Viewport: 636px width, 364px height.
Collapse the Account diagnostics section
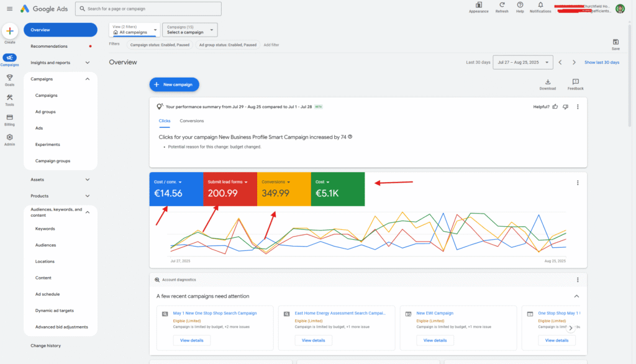coord(576,296)
